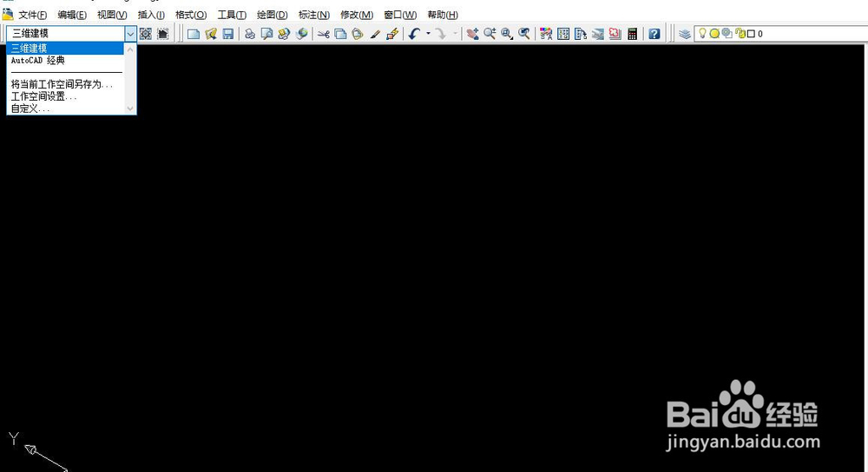Screen dimensions: 868x472
Task: Click the Redo arrow icon
Action: [x=441, y=34]
